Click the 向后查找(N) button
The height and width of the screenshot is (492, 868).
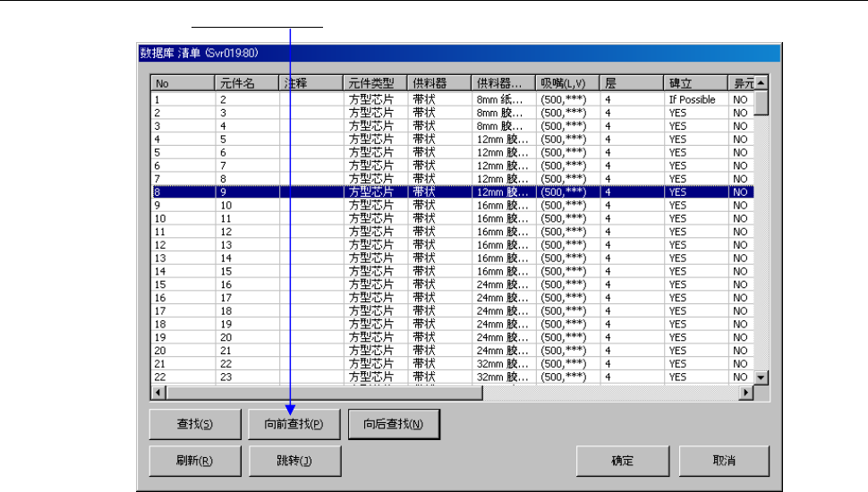(x=394, y=424)
